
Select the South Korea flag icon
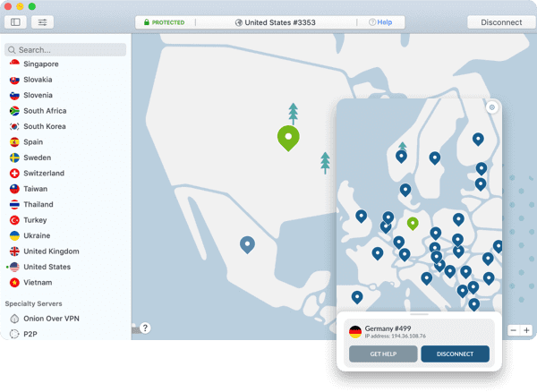click(14, 126)
